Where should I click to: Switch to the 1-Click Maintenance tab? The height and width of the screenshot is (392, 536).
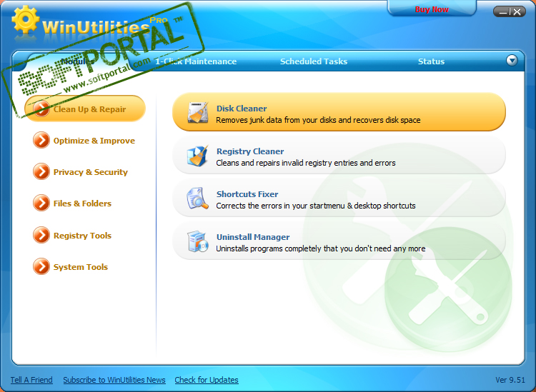196,61
